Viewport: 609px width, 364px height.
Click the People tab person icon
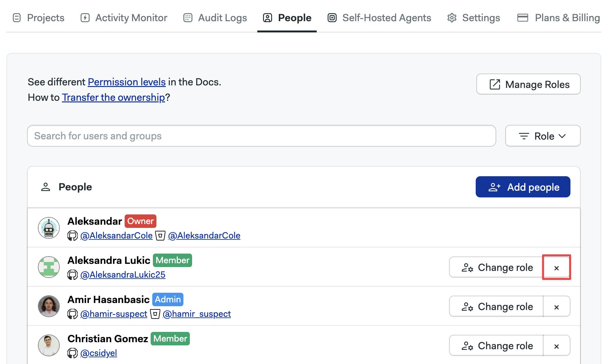268,18
